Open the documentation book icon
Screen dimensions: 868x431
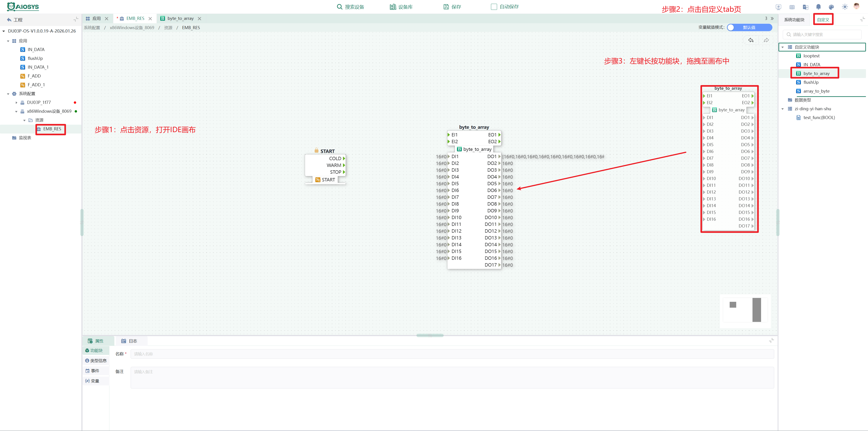tap(792, 7)
